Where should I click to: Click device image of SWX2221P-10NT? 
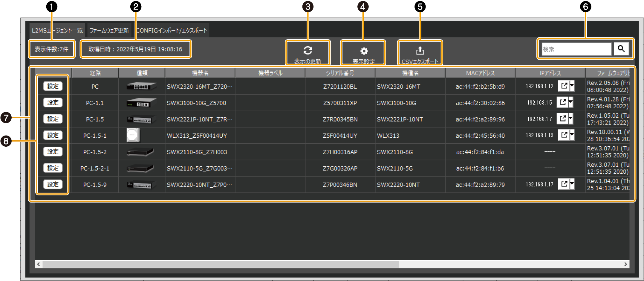141,119
